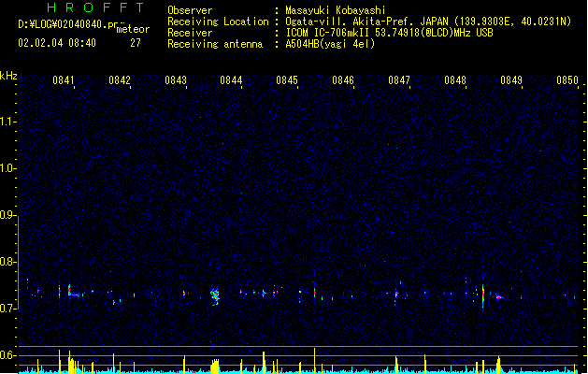This screenshot has width=588, height=374.
Task: Click the HROFFT title text
Action: point(95,7)
